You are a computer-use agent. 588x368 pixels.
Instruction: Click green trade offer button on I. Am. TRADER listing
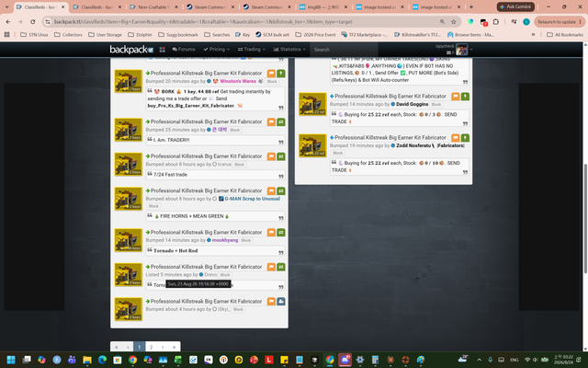coord(281,122)
